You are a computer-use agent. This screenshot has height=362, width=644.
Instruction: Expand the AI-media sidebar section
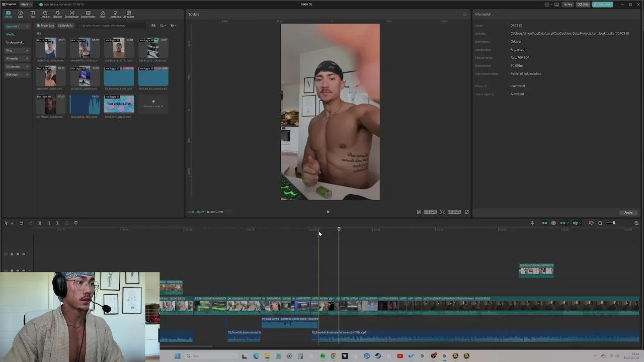coord(17,58)
